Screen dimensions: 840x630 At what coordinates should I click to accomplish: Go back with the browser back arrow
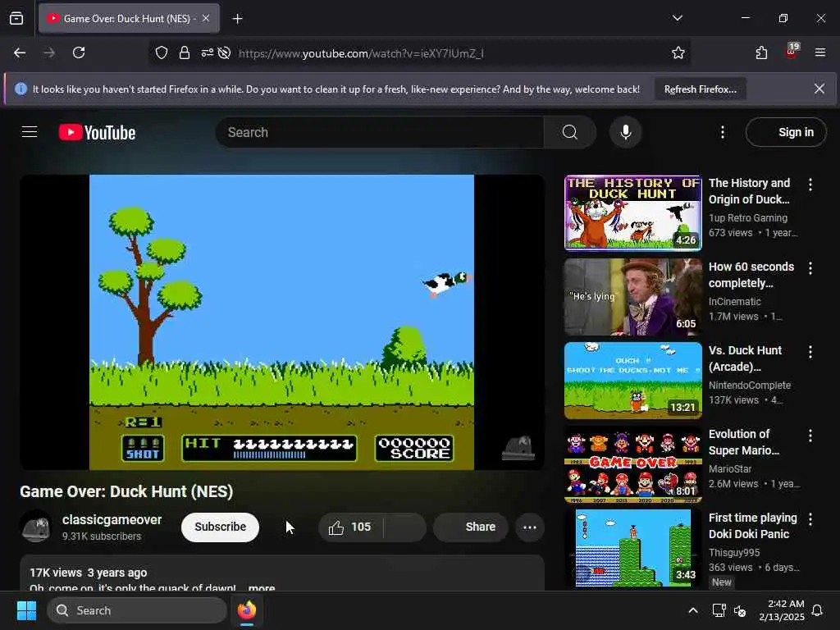pyautogui.click(x=20, y=52)
